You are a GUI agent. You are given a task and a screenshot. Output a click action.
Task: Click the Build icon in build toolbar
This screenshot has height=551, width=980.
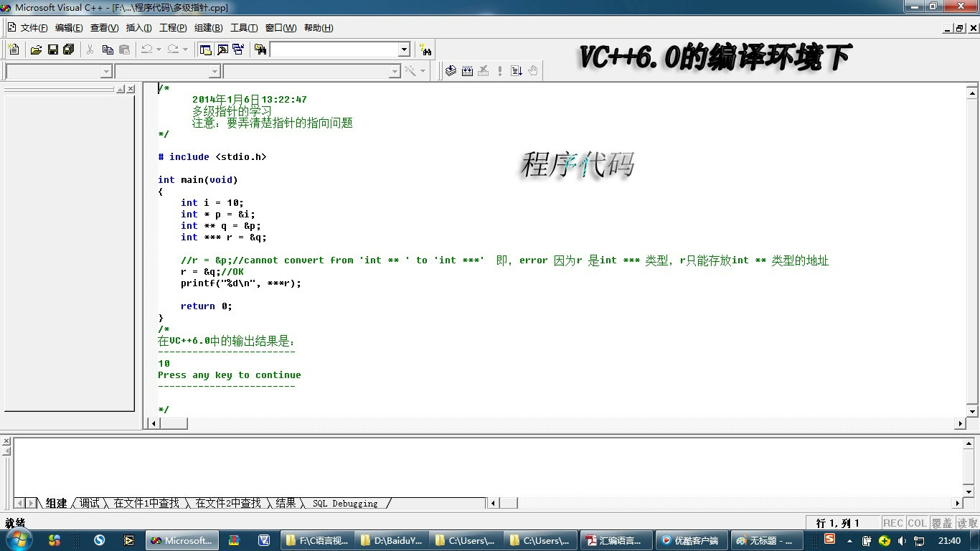(468, 70)
